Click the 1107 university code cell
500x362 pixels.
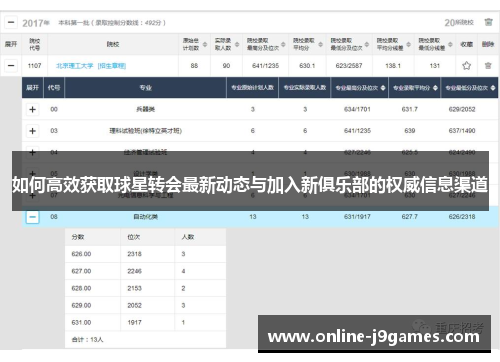pyautogui.click(x=34, y=66)
